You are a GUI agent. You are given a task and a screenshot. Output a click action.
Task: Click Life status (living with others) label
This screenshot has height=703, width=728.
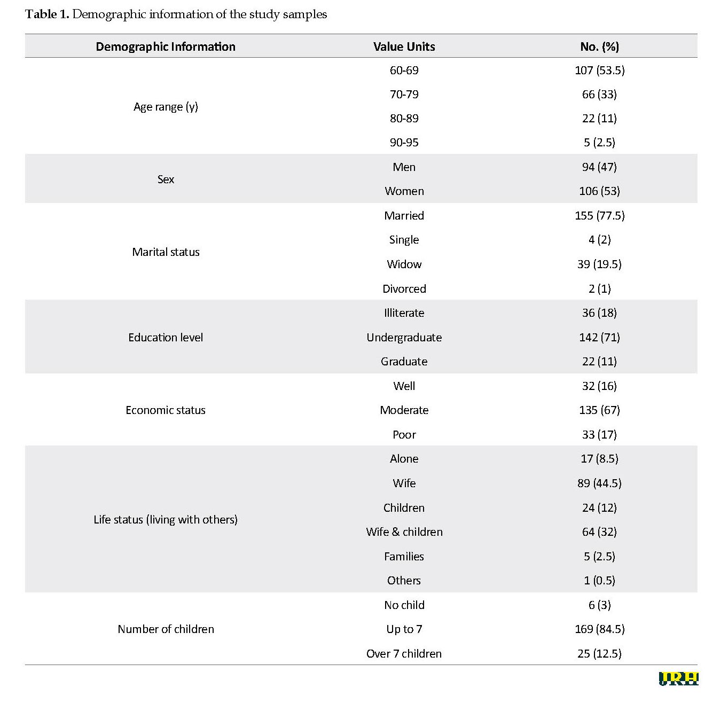tap(166, 519)
